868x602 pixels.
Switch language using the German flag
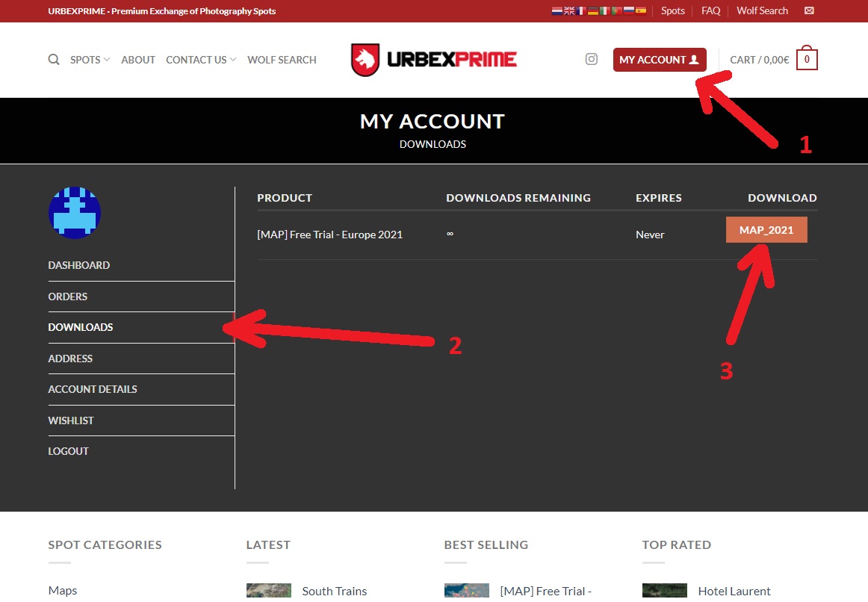[x=593, y=10]
